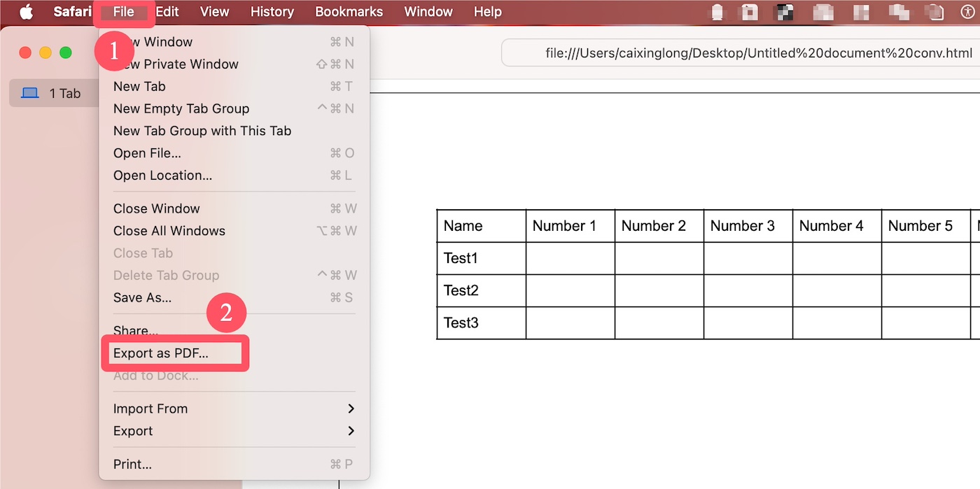Choose Print from the File menu
Viewport: 980px width, 489px height.
(132, 464)
